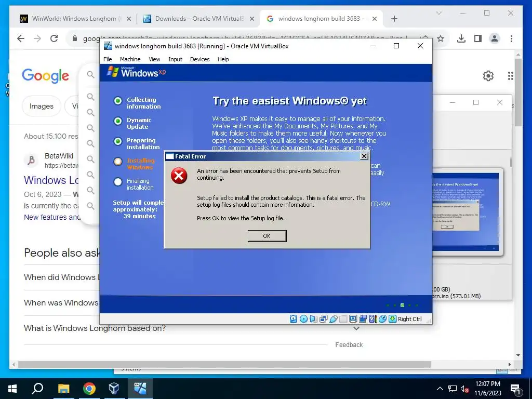Open taskbar Search magnifier
Viewport: 532px width, 399px height.
pos(37,389)
